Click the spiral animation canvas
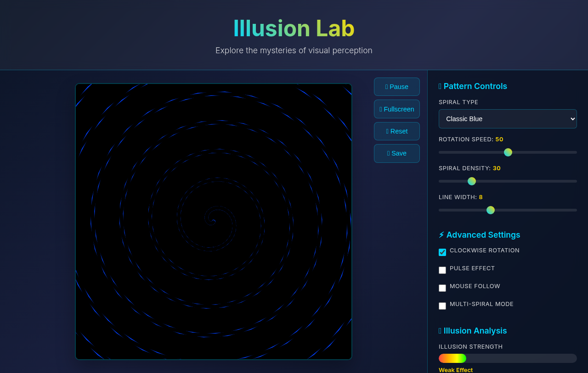Image resolution: width=588 pixels, height=373 pixels. 214,221
